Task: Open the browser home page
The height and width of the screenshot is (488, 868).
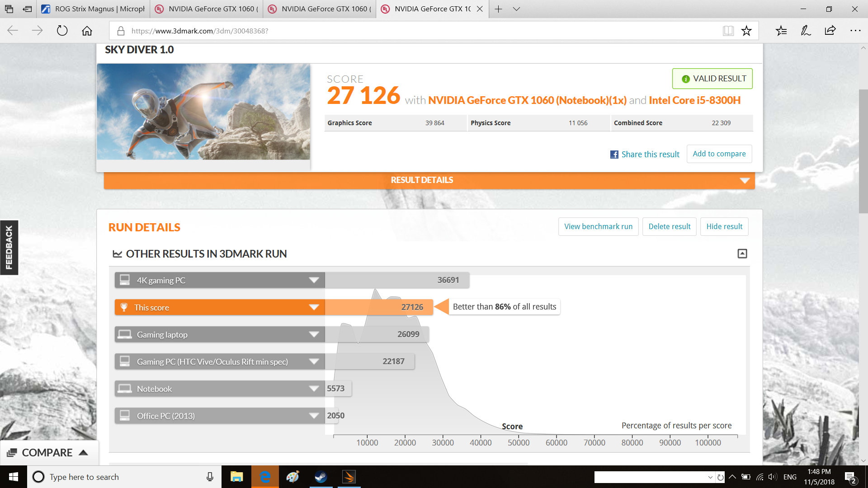Action: [x=87, y=31]
